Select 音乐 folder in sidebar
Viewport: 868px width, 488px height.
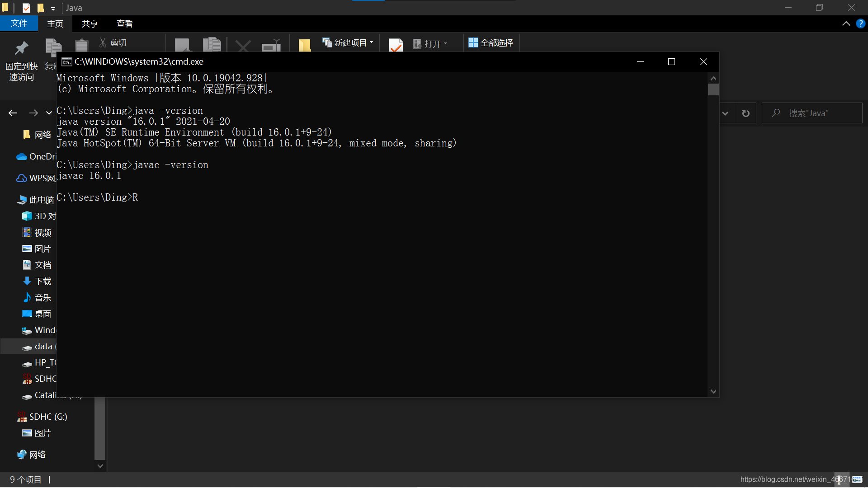(37, 297)
